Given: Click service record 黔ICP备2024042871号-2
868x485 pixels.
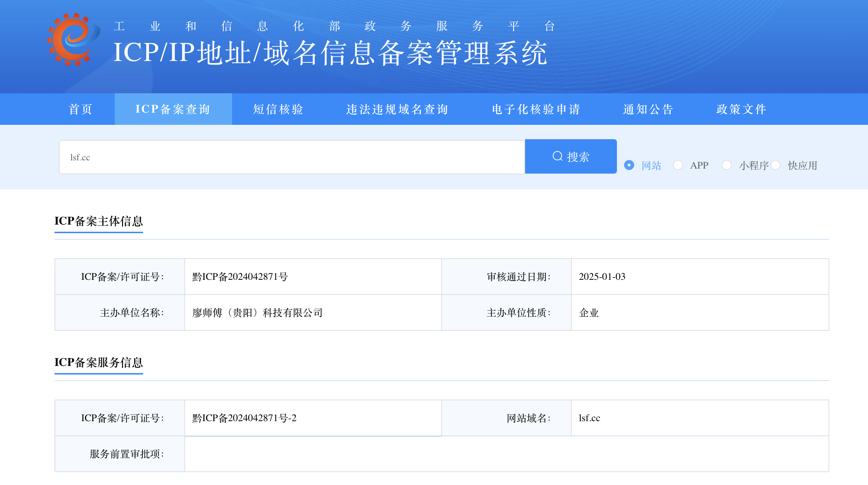Looking at the screenshot, I should click(x=244, y=418).
